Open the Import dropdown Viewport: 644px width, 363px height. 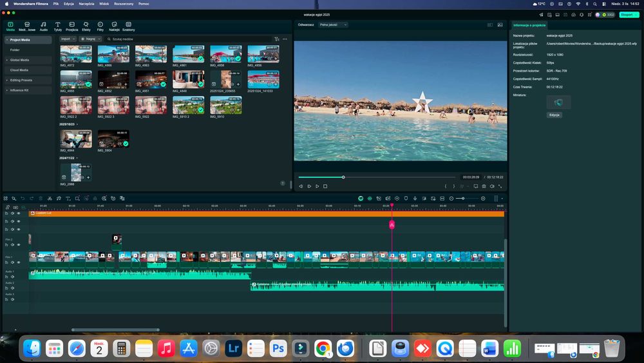[68, 39]
